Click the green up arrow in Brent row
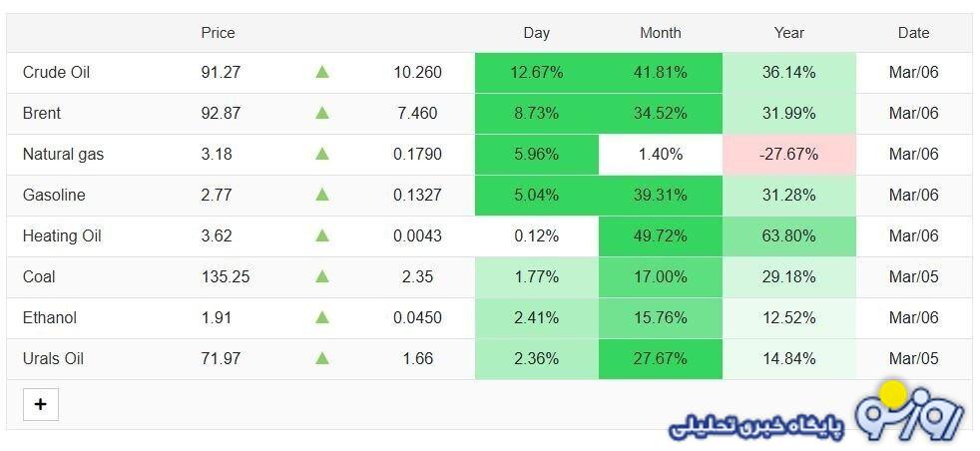The height and width of the screenshot is (451, 980). coord(321,113)
